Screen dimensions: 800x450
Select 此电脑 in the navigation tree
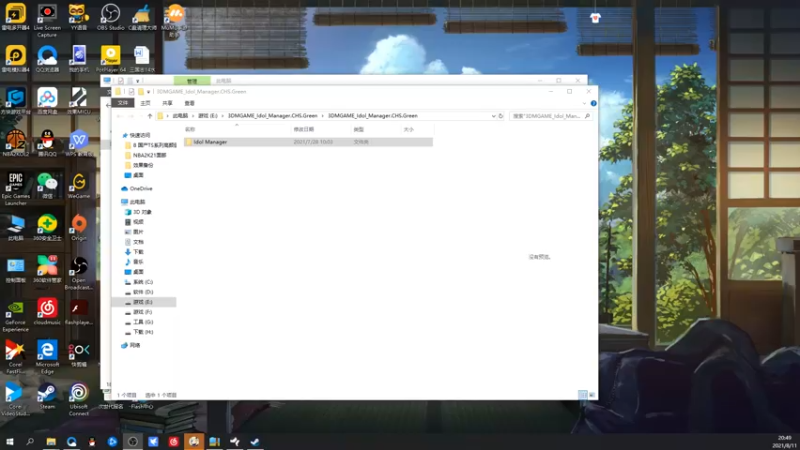[x=137, y=202]
